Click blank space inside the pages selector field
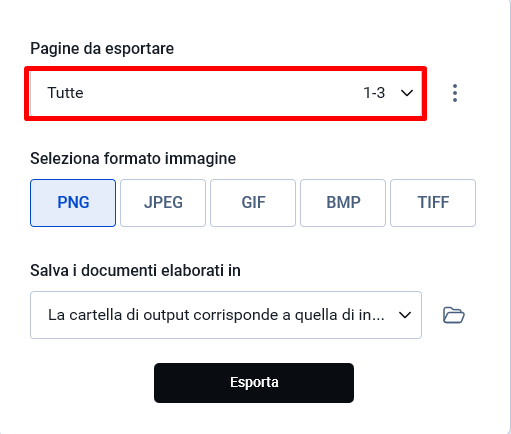The width and height of the screenshot is (511, 434). pos(220,93)
